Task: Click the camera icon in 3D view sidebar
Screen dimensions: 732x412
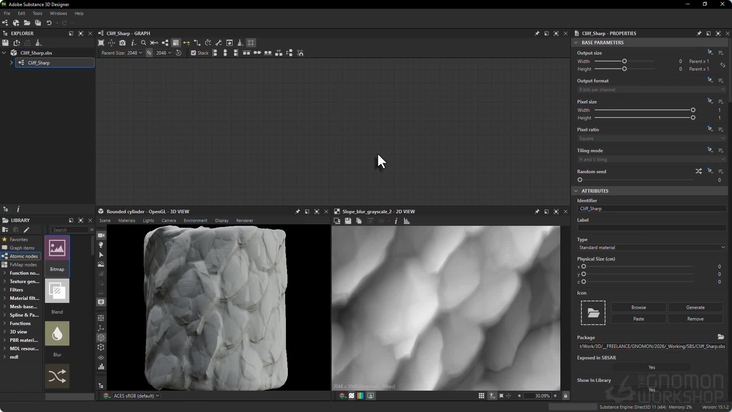Action: point(101,236)
